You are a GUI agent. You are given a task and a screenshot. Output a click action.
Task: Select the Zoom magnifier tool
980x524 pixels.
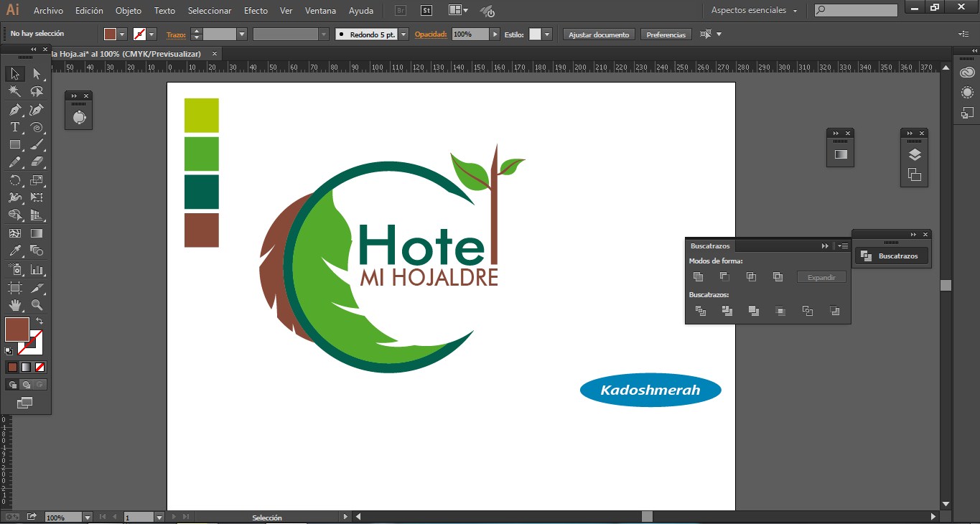37,305
